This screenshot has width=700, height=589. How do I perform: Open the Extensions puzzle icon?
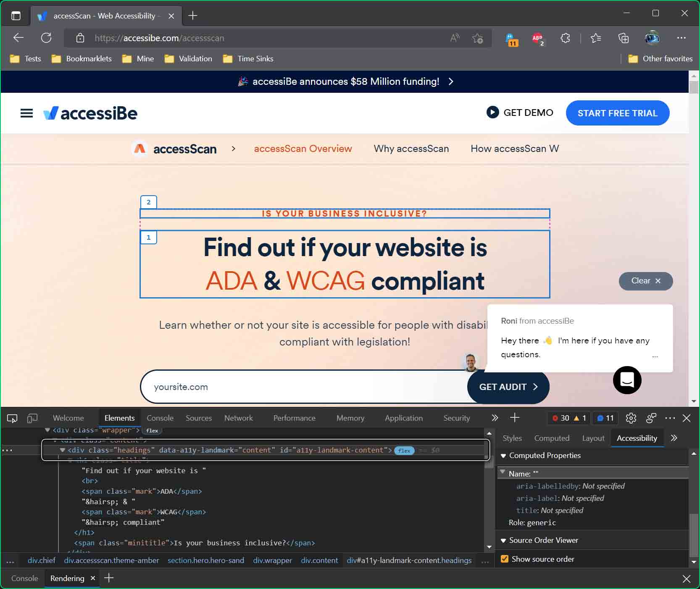click(566, 38)
